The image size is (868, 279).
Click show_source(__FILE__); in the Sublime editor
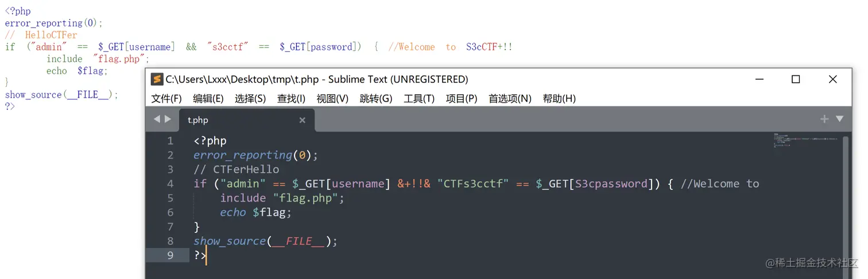(265, 242)
